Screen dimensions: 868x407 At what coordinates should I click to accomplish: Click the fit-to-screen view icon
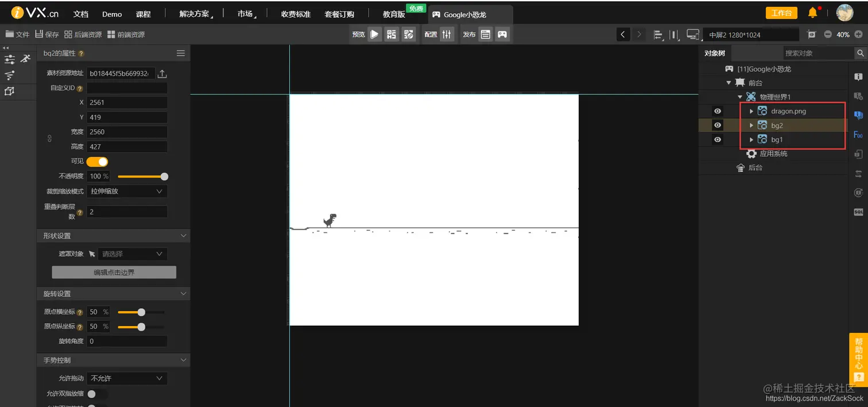(x=811, y=34)
